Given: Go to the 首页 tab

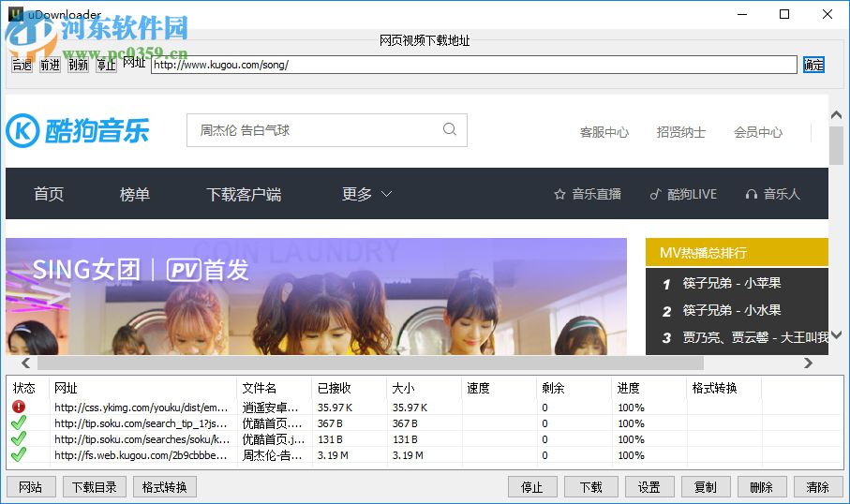Looking at the screenshot, I should click(x=49, y=194).
